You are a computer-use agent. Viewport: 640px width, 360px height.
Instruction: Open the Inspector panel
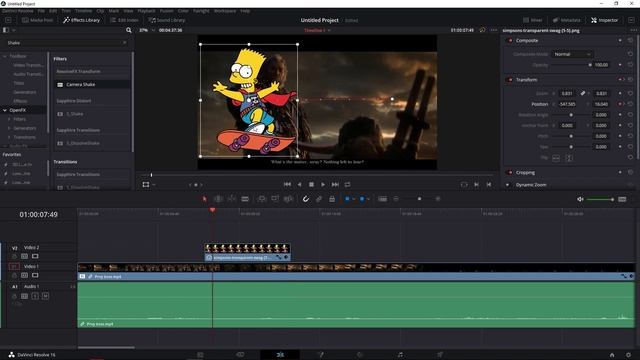[x=604, y=20]
